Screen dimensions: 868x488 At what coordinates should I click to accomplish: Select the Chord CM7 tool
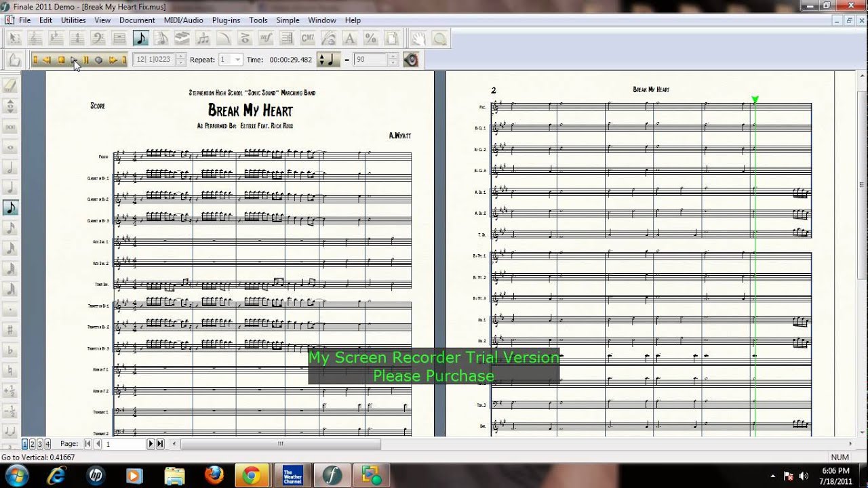click(x=308, y=38)
